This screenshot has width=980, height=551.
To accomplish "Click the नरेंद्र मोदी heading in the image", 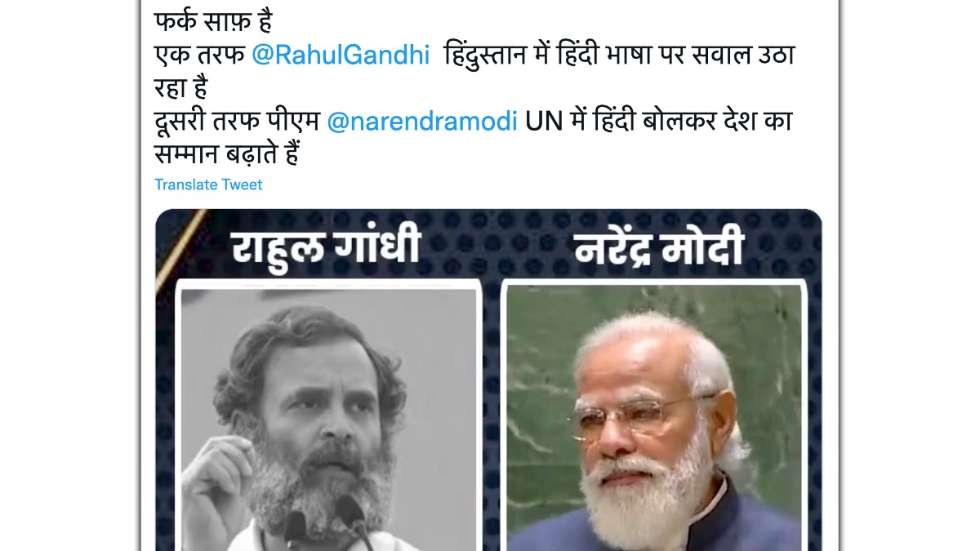I will (x=659, y=246).
